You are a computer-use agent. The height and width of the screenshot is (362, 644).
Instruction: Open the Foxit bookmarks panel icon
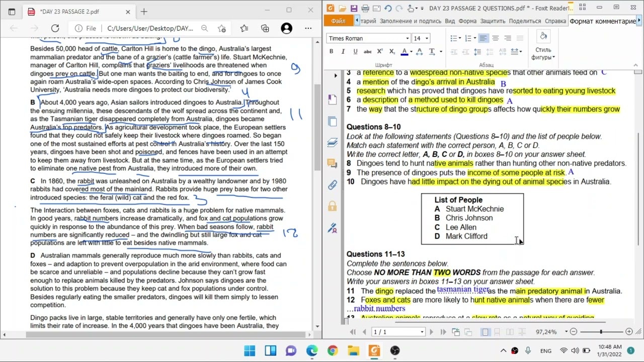click(332, 99)
